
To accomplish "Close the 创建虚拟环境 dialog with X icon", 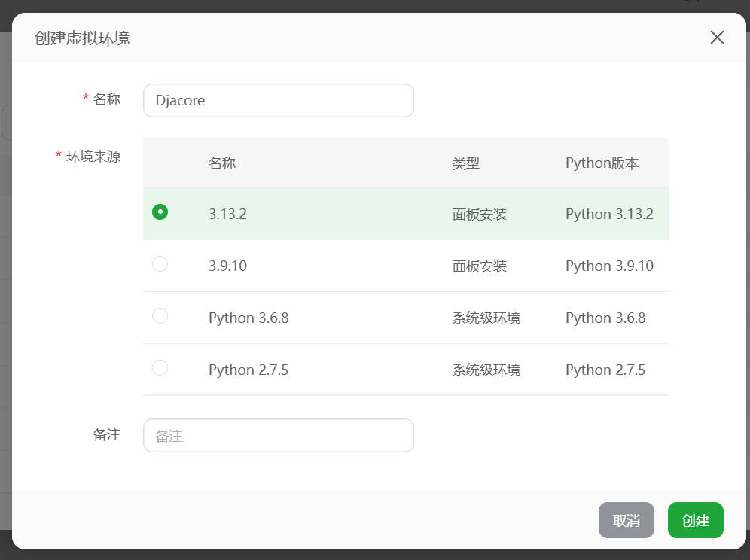I will click(717, 38).
